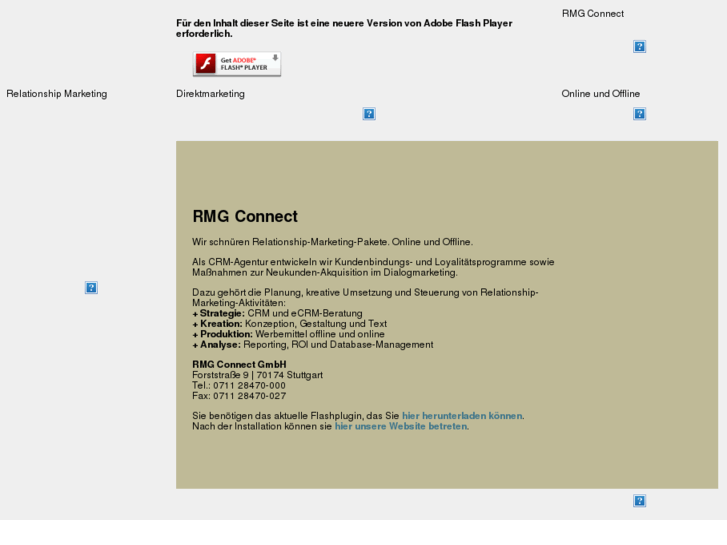Click the 'Als CRM-Agentur entwickeln wir' paragraph

(x=373, y=267)
